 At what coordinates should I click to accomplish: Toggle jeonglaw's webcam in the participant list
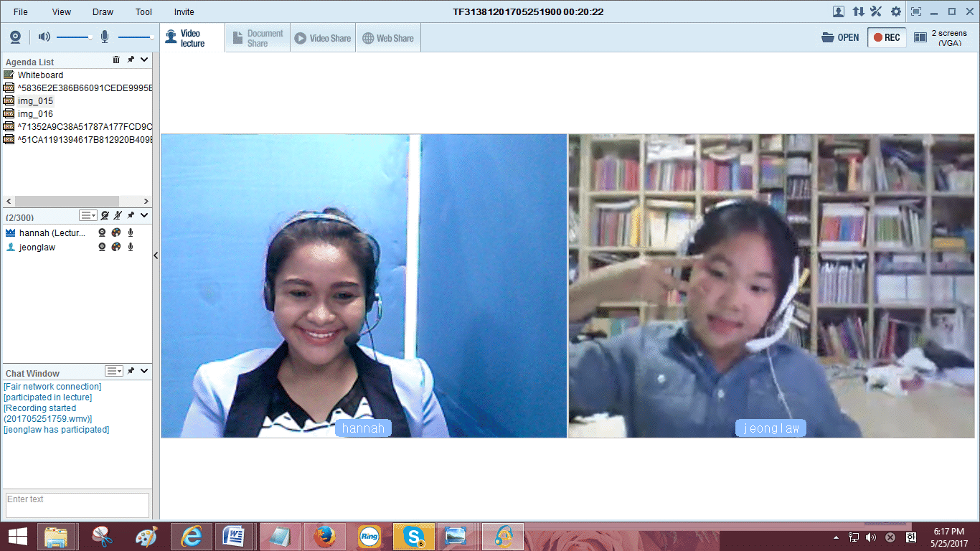(x=103, y=247)
